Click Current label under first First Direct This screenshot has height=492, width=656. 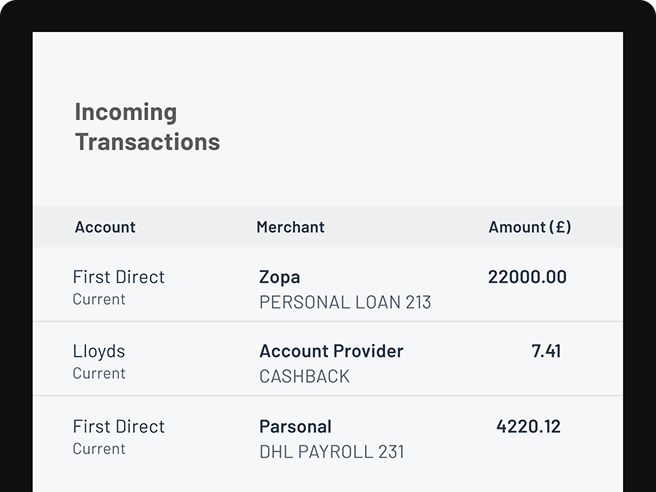[99, 299]
